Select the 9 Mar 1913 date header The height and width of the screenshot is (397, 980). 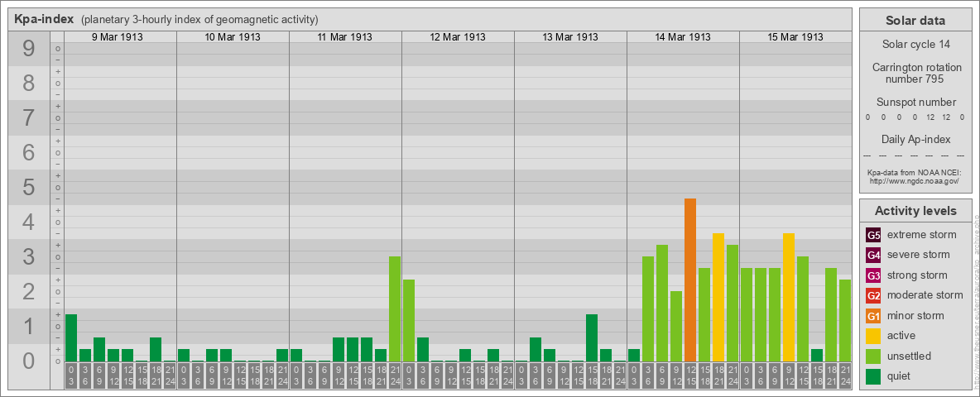(118, 37)
